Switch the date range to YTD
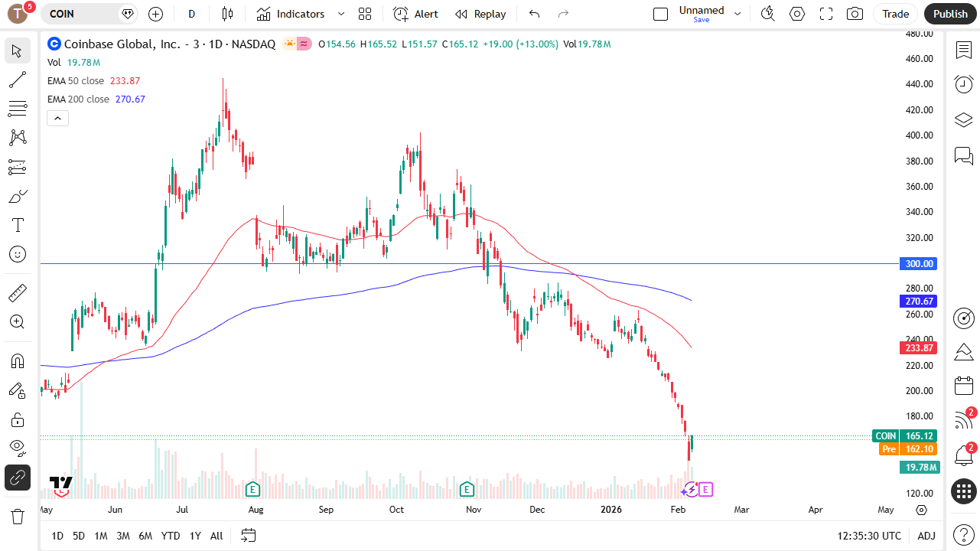The height and width of the screenshot is (551, 980). (171, 536)
